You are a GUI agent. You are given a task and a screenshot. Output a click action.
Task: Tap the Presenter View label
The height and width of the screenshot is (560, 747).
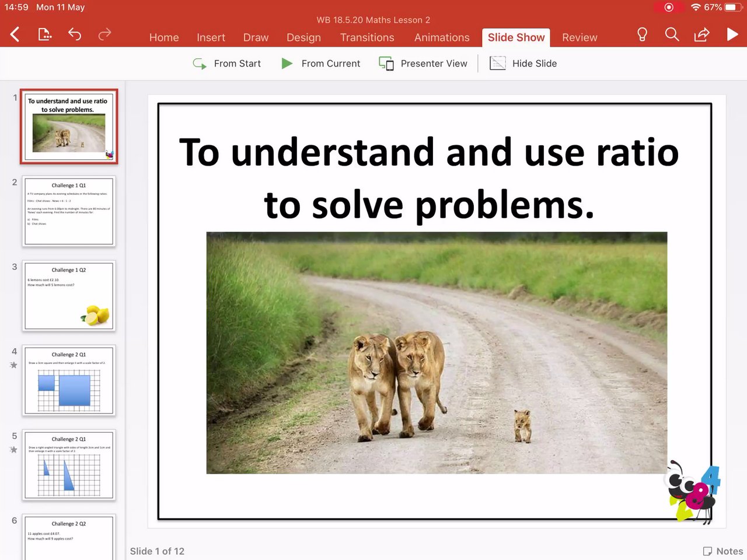pyautogui.click(x=434, y=64)
